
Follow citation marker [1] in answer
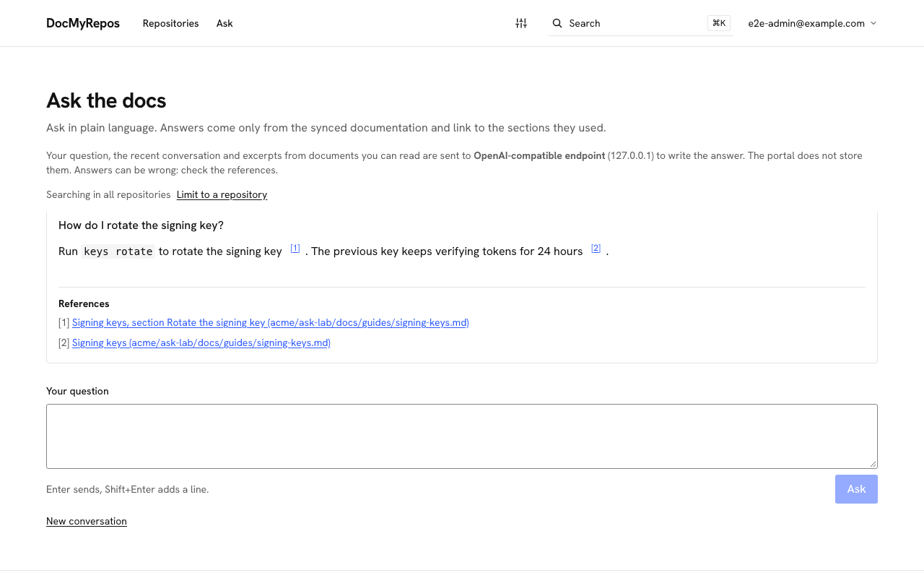295,248
